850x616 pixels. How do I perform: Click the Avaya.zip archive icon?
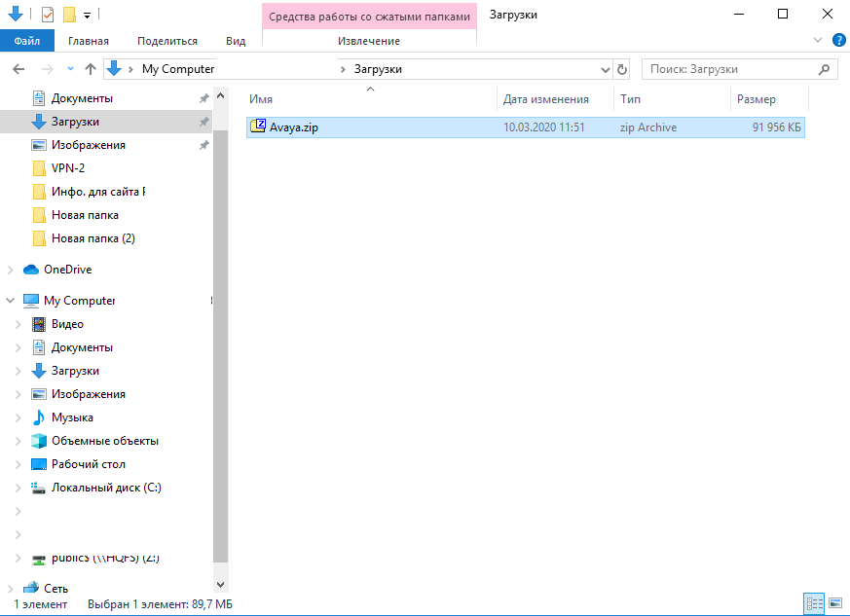click(258, 127)
